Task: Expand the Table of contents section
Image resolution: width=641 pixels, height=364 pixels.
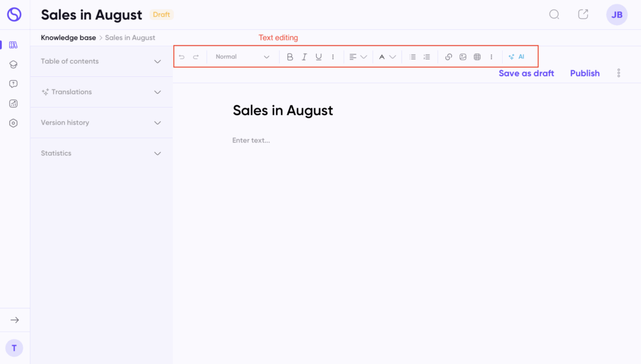Action: click(x=101, y=61)
